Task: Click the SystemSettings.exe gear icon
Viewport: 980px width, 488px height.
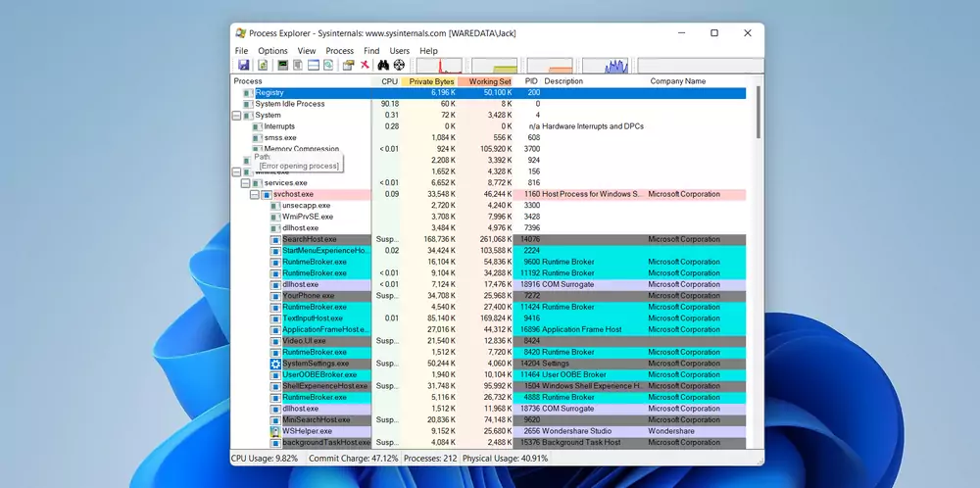Action: tap(275, 364)
